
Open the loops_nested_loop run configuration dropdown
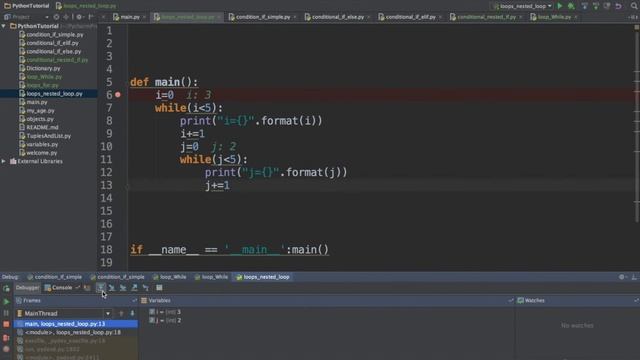(x=522, y=6)
